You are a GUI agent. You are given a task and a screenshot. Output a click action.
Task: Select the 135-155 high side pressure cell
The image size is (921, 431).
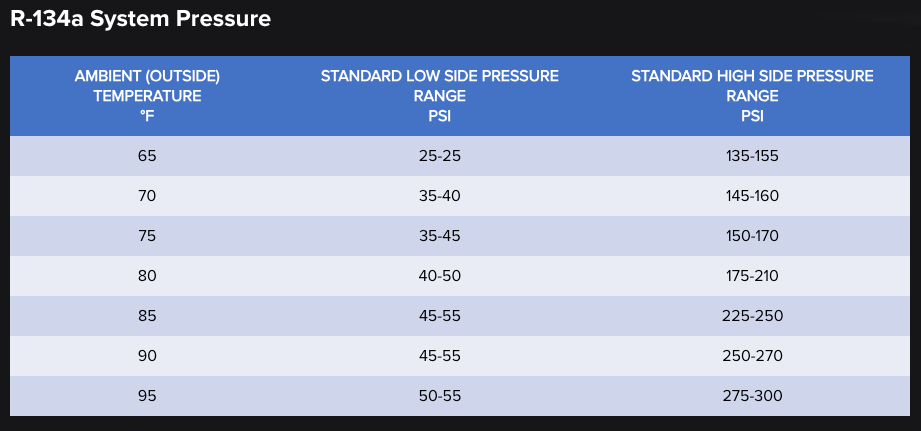[x=752, y=156]
